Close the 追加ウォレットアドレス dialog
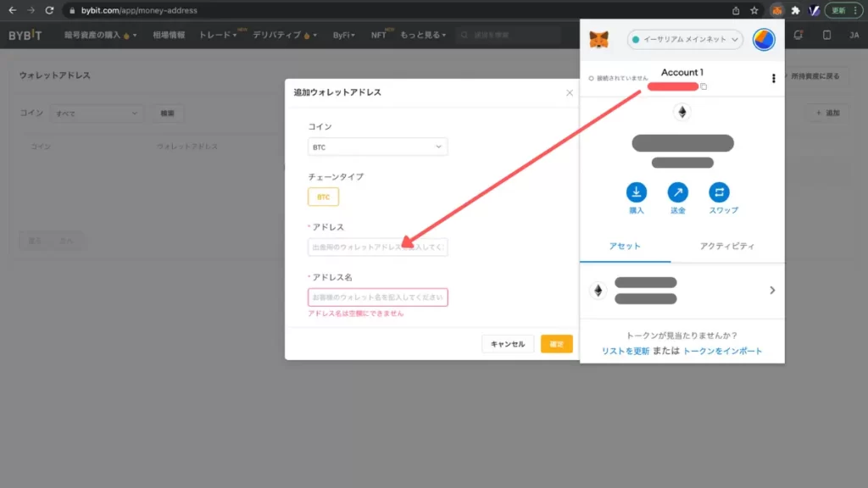The image size is (868, 488). [570, 92]
